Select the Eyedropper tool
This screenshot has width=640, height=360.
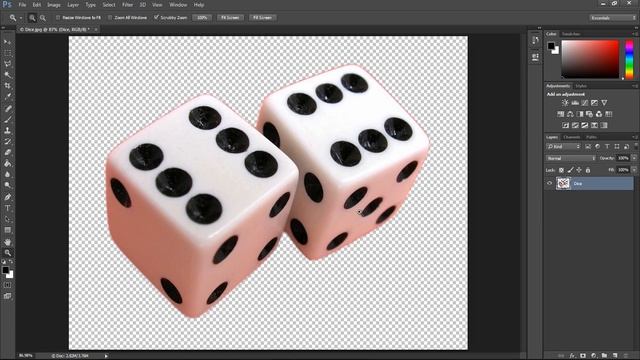click(7, 97)
